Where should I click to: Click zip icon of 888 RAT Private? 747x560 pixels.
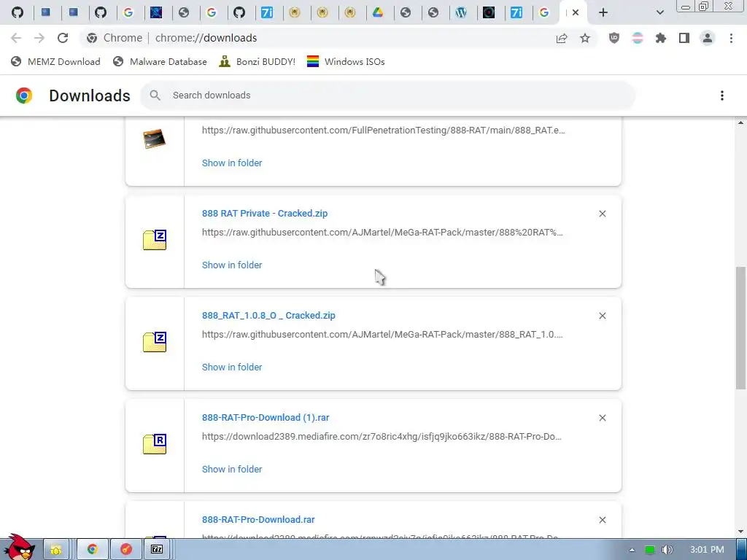pyautogui.click(x=155, y=240)
